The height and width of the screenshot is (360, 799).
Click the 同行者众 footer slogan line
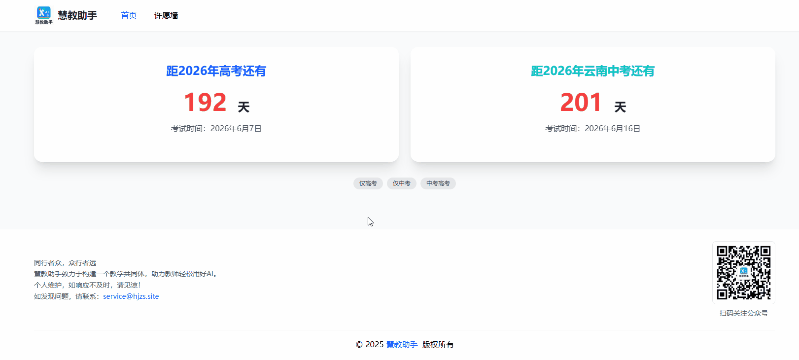[x=65, y=263]
